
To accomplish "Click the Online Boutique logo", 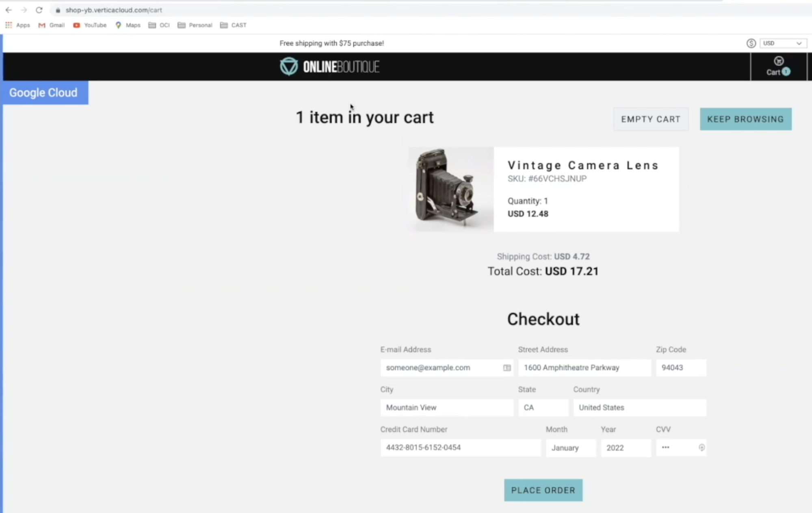I will click(329, 66).
